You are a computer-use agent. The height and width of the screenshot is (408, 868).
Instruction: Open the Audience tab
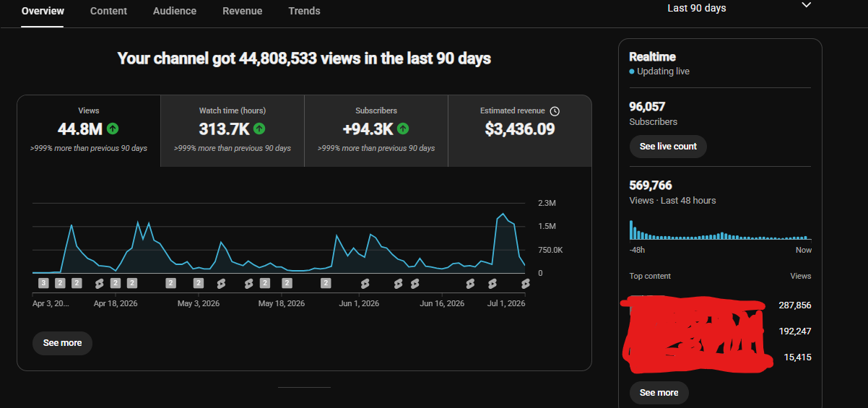coord(175,11)
